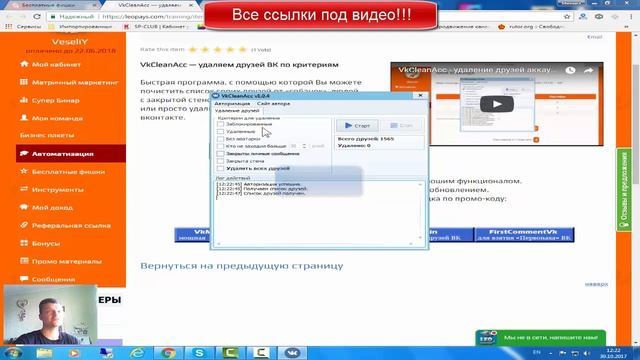Open Моя команда person icon
Image resolution: width=640 pixels, height=360 pixels.
pos(24,118)
